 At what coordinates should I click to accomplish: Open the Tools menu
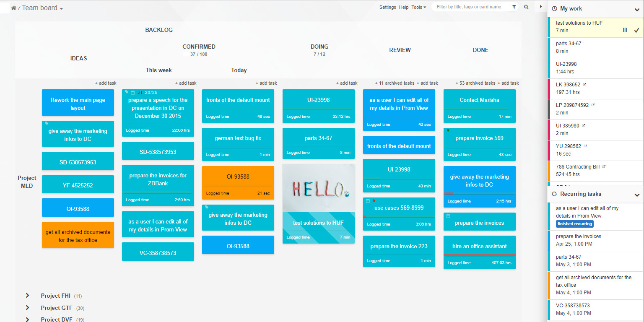[x=418, y=7]
